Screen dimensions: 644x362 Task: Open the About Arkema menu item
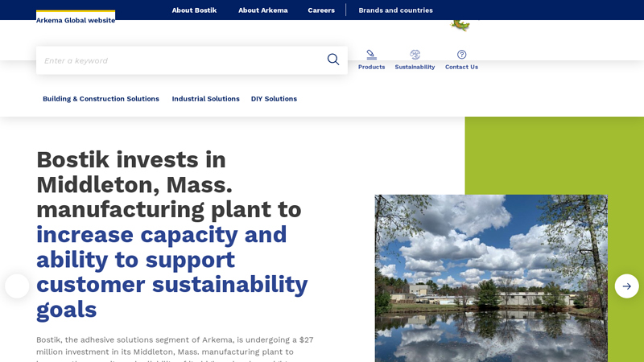coord(262,10)
